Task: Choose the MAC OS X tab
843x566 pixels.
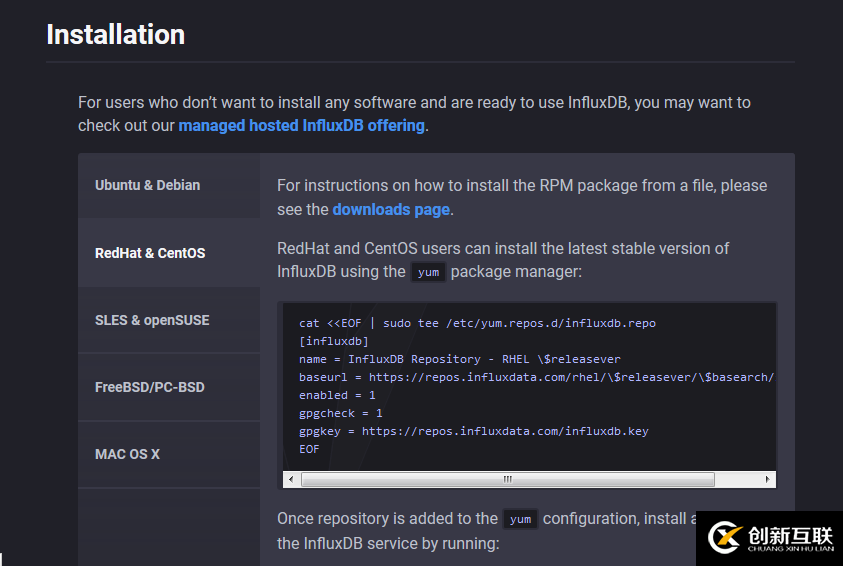Action: coord(128,454)
